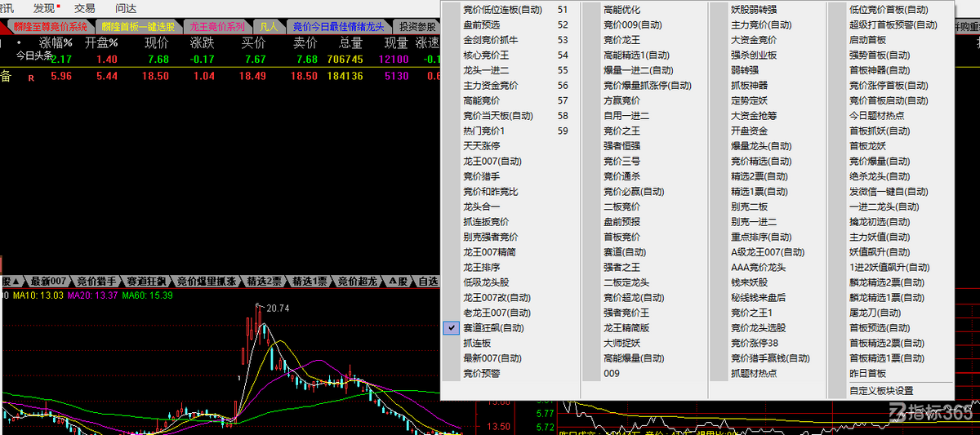Sort by 开盘% column header
Viewport: 980px width, 435px height.
click(x=101, y=42)
